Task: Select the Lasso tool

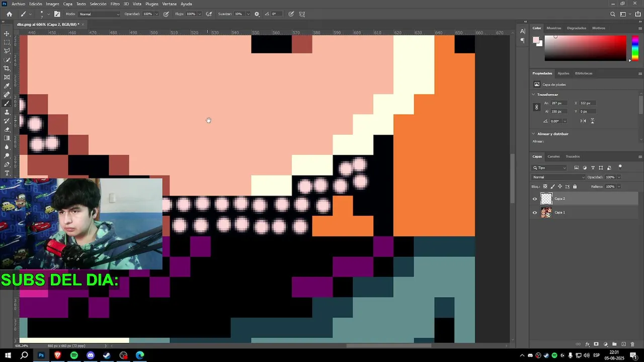Action: coord(7,51)
